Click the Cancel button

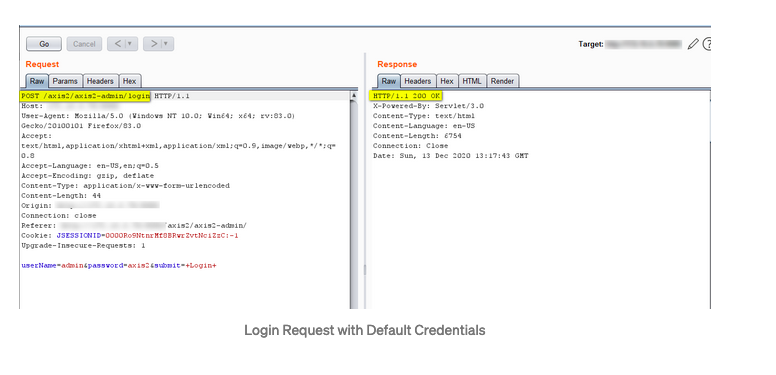pyautogui.click(x=84, y=44)
